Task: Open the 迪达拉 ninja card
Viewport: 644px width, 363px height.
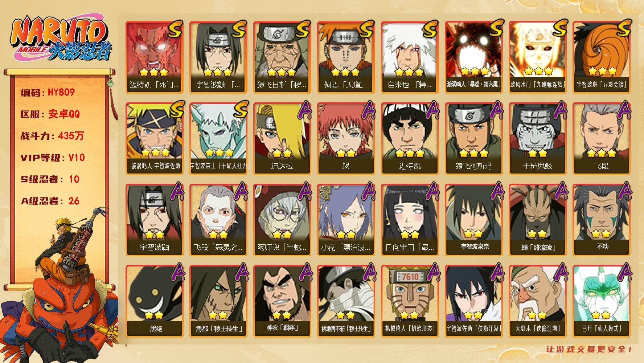Action: [282, 139]
